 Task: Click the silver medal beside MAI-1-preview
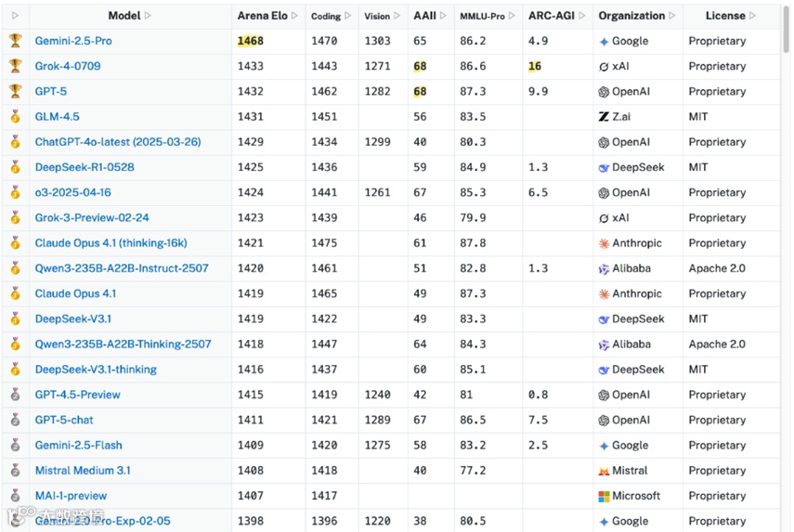tap(16, 496)
